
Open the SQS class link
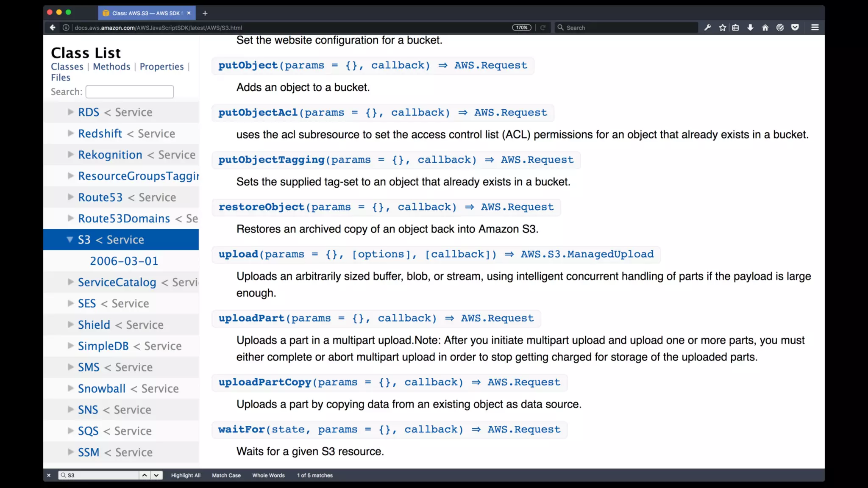click(x=88, y=431)
